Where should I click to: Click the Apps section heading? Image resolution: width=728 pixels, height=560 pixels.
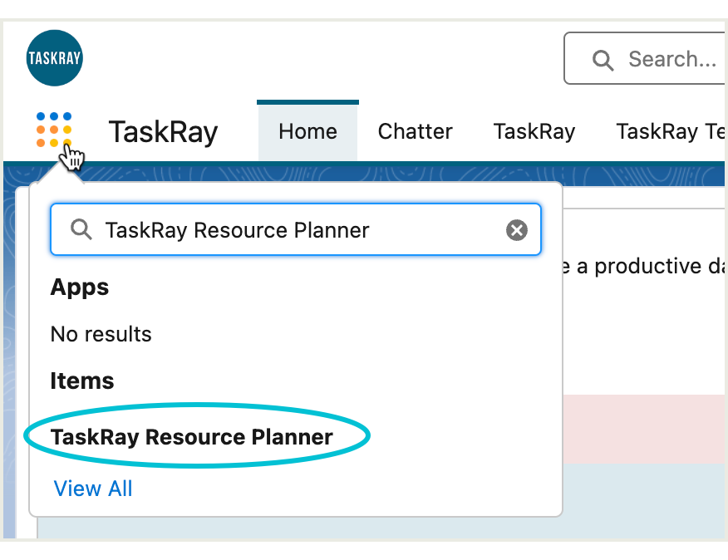(x=80, y=287)
